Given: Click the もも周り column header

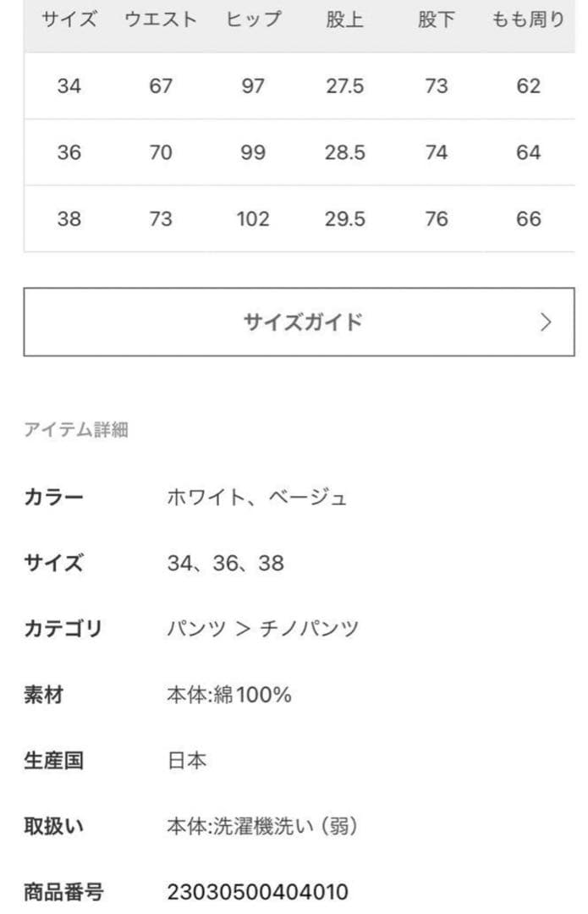Looking at the screenshot, I should tap(525, 19).
